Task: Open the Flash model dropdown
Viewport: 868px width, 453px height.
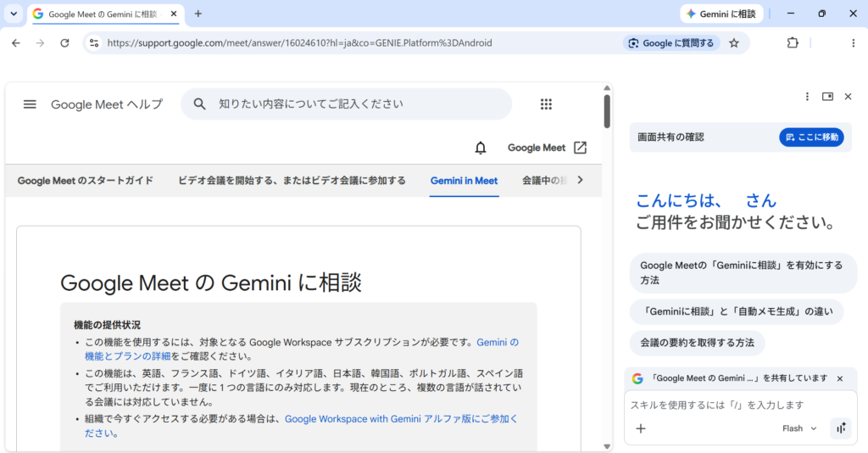Action: click(799, 428)
